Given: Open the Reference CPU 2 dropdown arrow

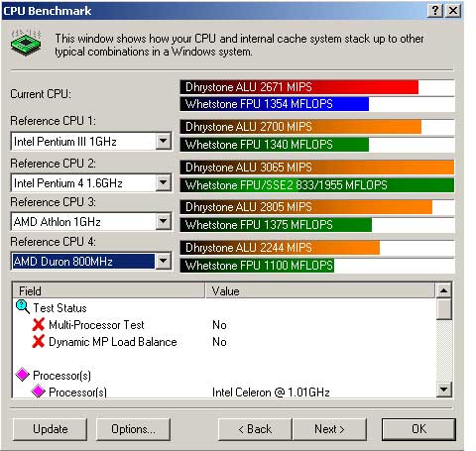Looking at the screenshot, I should click(x=163, y=182).
